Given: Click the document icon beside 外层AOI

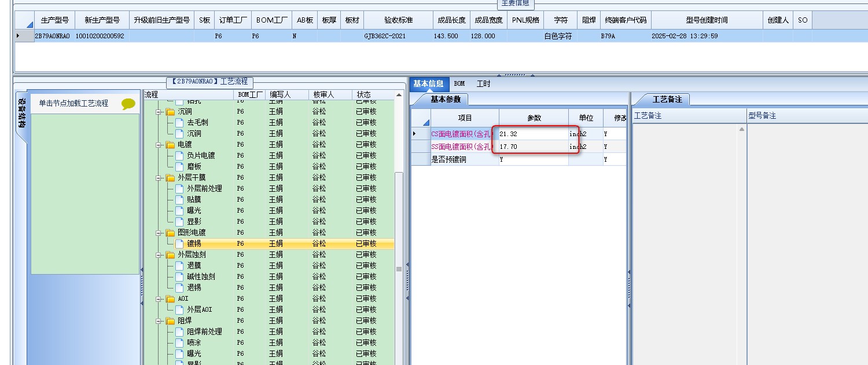Looking at the screenshot, I should 179,310.
